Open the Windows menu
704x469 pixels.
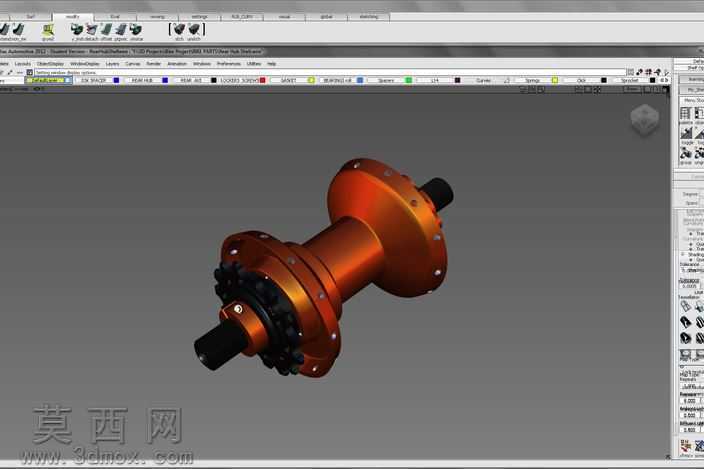click(x=202, y=64)
